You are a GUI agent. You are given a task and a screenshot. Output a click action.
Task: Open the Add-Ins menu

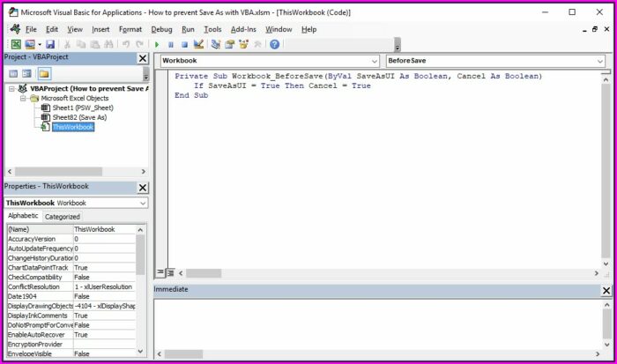(243, 29)
